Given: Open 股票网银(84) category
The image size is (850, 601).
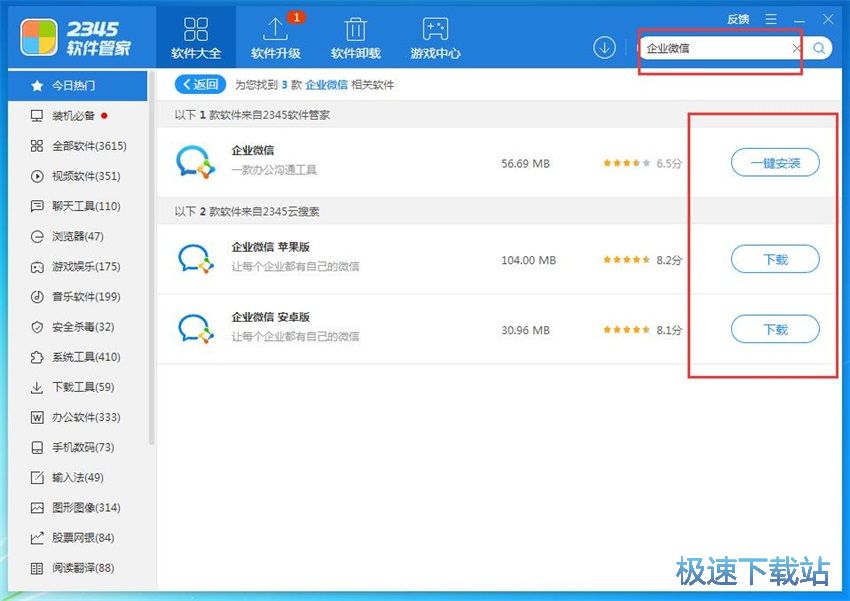Looking at the screenshot, I should (78, 538).
